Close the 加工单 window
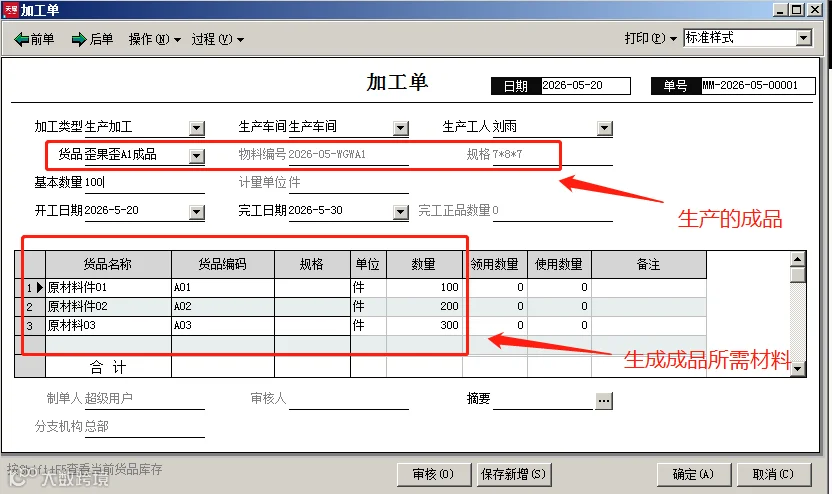 pos(815,10)
